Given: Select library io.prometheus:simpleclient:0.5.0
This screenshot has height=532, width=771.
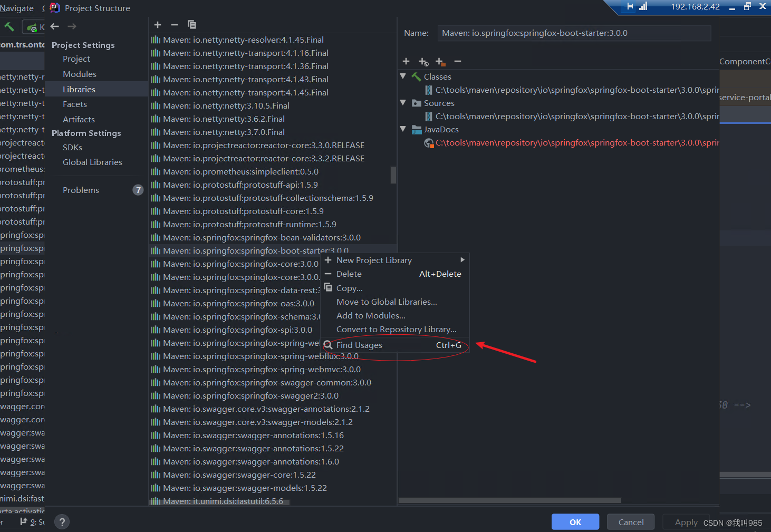Looking at the screenshot, I should pos(273,172).
